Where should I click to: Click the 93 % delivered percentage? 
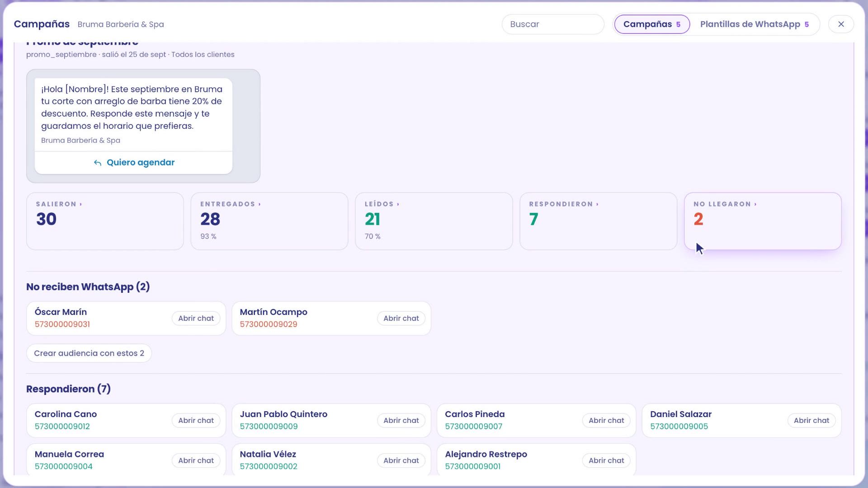coord(208,236)
